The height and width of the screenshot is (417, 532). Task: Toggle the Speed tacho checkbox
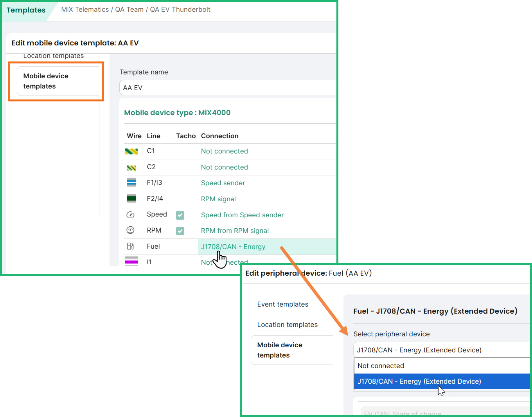(180, 215)
